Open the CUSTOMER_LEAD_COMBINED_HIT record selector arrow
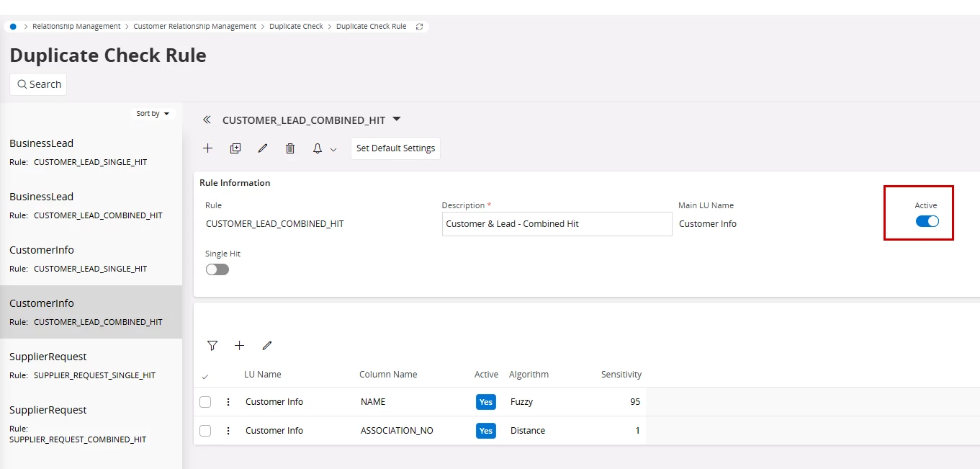Viewport: 980px width, 469px height. pos(396,120)
